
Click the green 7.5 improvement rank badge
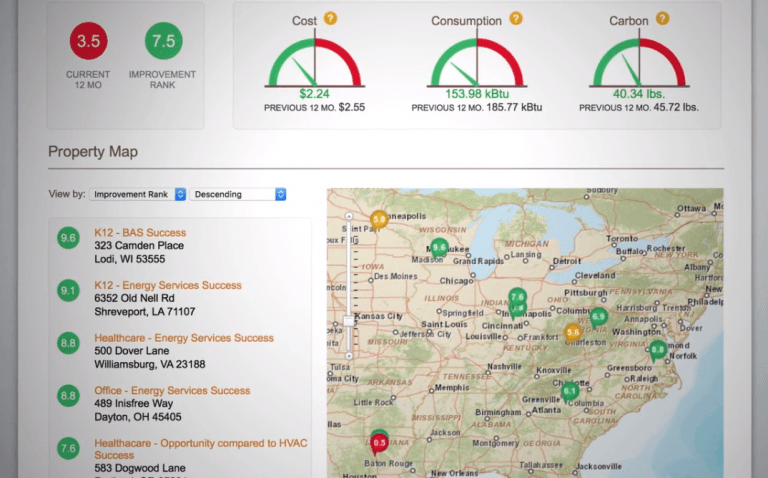pyautogui.click(x=164, y=41)
